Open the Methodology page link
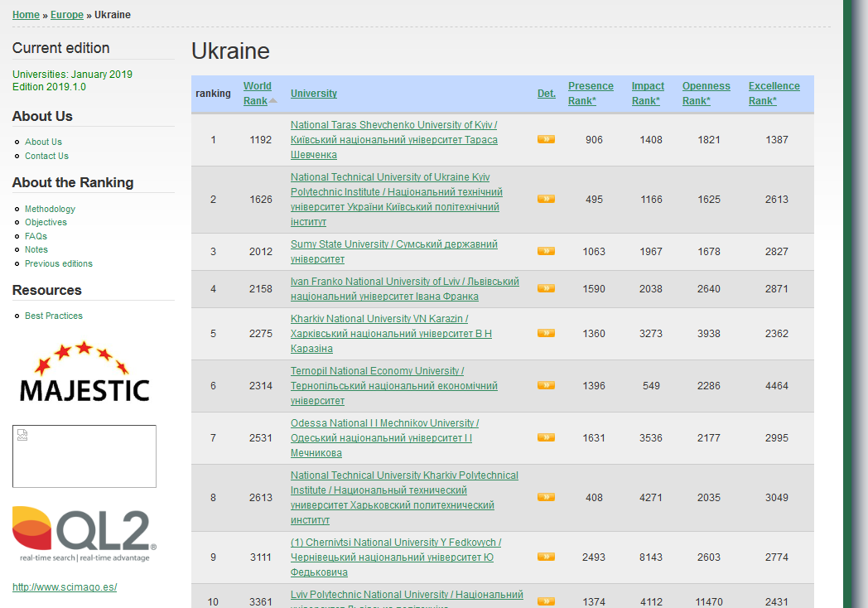Viewport: 868px width, 608px height. point(50,209)
